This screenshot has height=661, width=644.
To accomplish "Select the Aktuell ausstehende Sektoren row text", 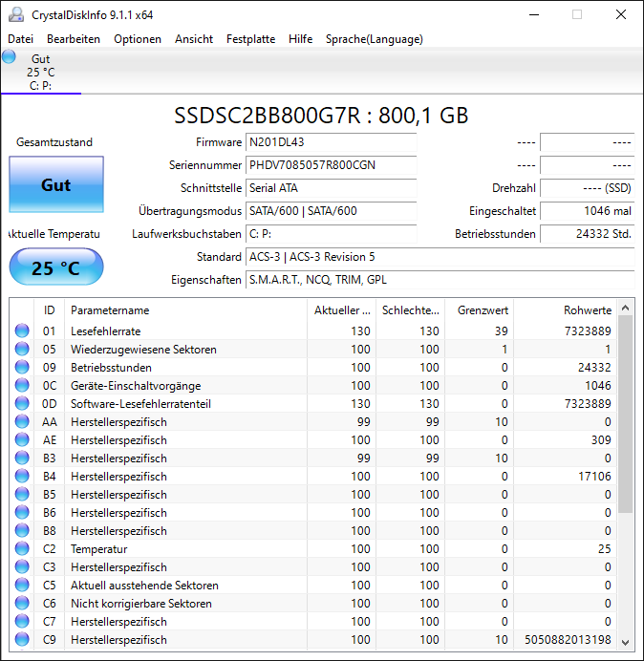I will tap(144, 585).
